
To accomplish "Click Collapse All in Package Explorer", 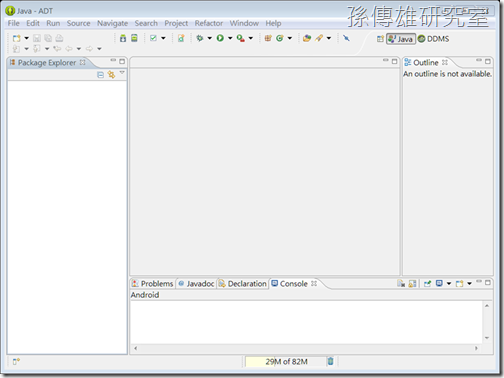I will [100, 75].
